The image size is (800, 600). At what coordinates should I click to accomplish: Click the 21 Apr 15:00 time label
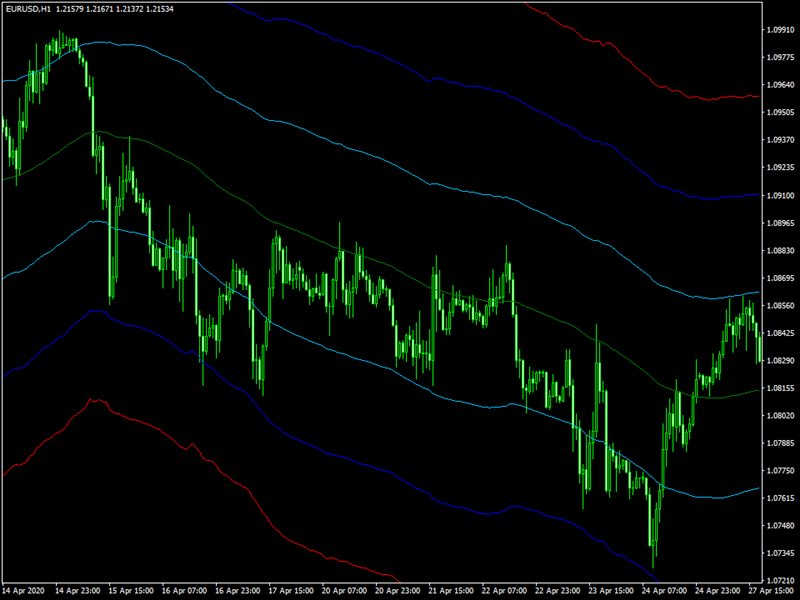pyautogui.click(x=451, y=591)
